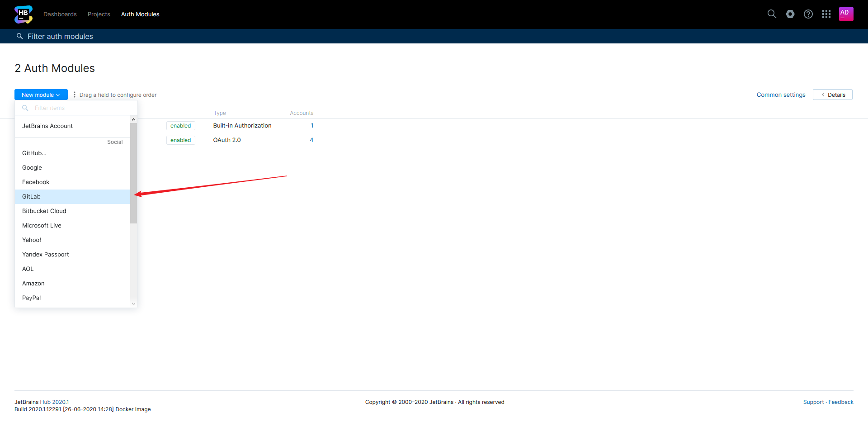This screenshot has width=868, height=427.
Task: Pick Microsoft Live option
Action: [x=72, y=225]
